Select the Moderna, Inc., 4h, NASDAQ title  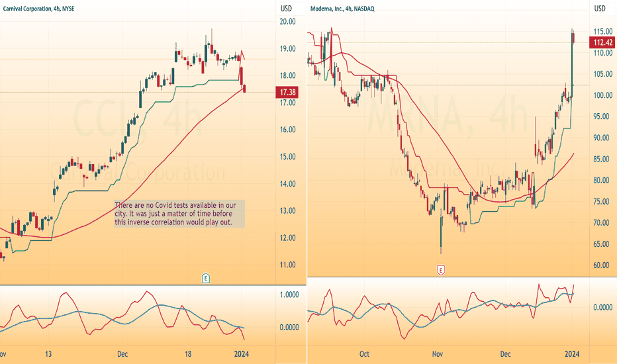342,9
